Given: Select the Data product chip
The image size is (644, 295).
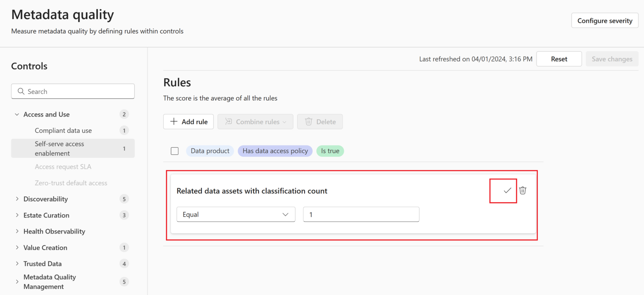Looking at the screenshot, I should (x=210, y=151).
